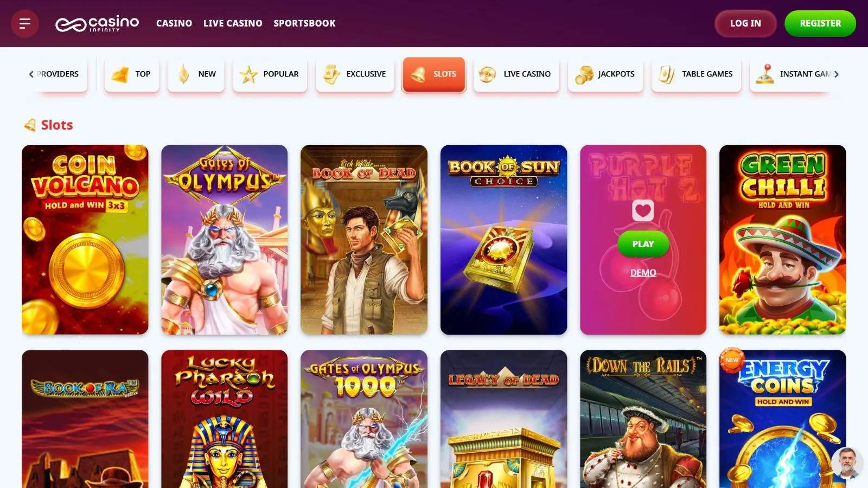
Task: Select the Popular star category
Action: pyautogui.click(x=270, y=74)
